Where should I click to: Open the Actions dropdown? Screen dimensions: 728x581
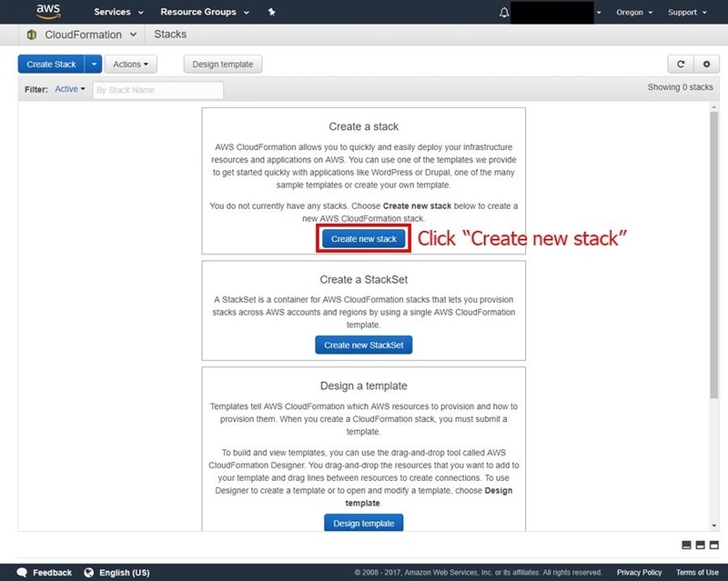click(x=131, y=64)
